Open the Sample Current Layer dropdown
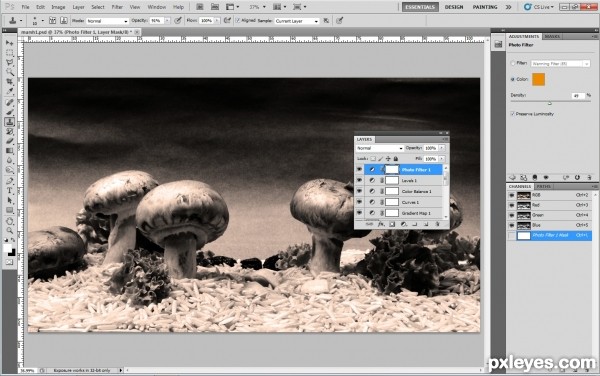The image size is (600, 376). 297,21
